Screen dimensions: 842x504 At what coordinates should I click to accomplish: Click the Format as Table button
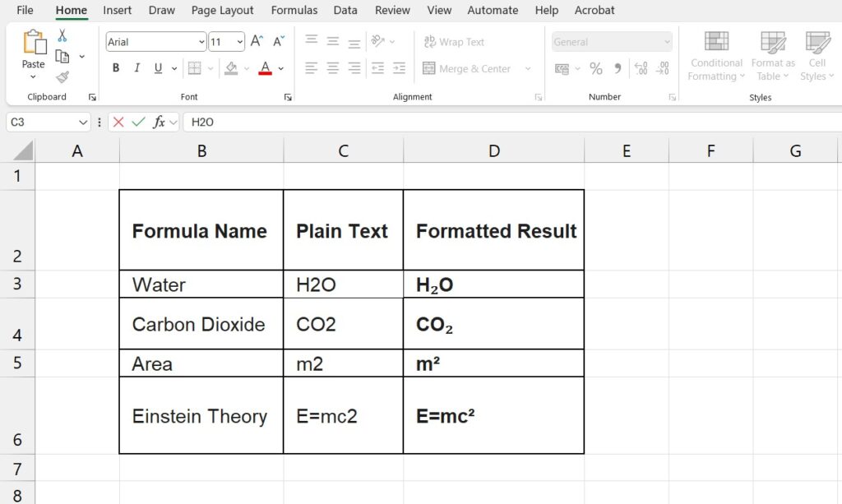(x=772, y=56)
